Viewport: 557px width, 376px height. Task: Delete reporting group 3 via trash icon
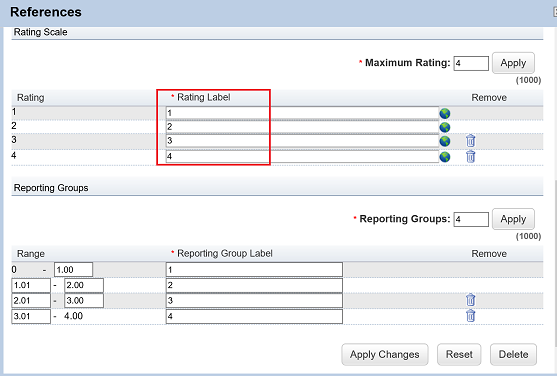(x=470, y=300)
